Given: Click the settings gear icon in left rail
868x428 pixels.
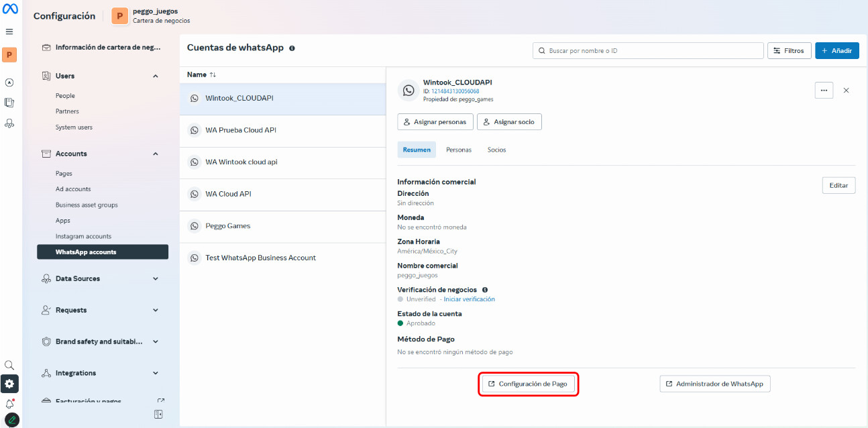Looking at the screenshot, I should (9, 384).
